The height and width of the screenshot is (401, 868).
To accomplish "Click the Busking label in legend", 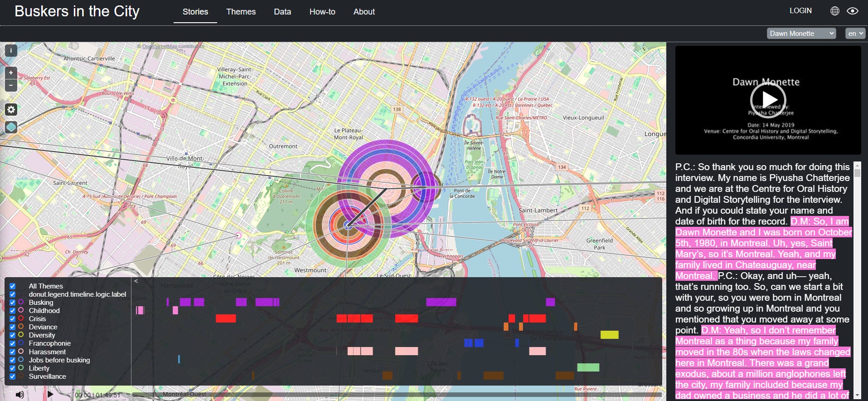I will [x=41, y=303].
